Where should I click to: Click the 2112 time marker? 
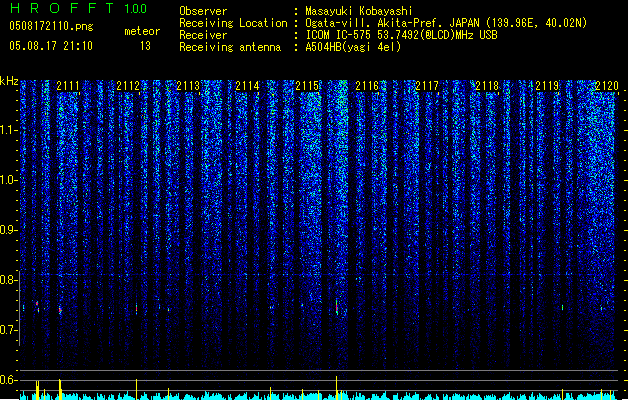click(128, 86)
